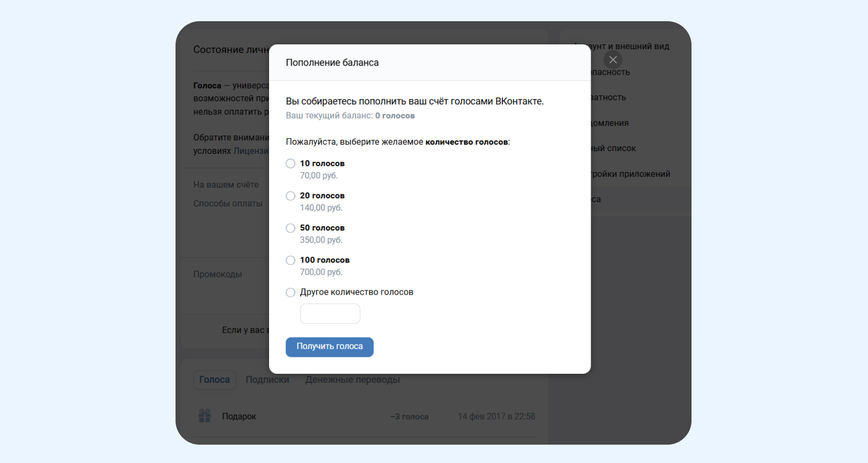This screenshot has width=868, height=463.
Task: Switch to the Голоса tab
Action: click(215, 380)
